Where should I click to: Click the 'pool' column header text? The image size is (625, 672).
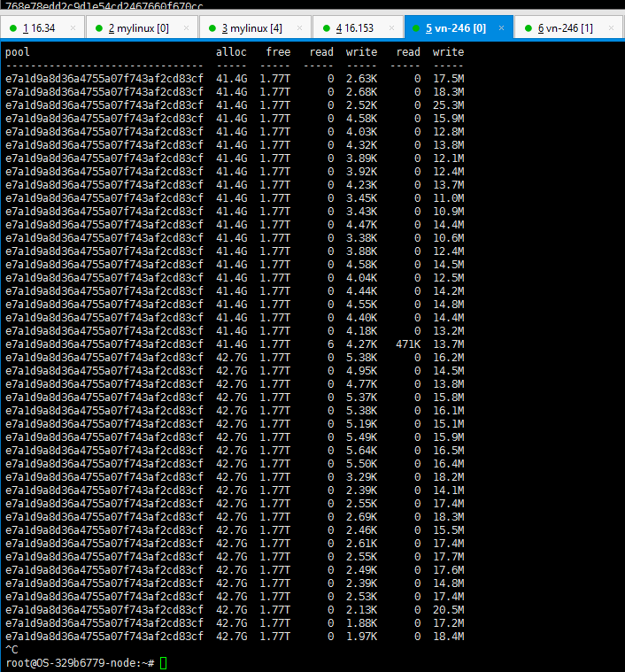pyautogui.click(x=18, y=52)
